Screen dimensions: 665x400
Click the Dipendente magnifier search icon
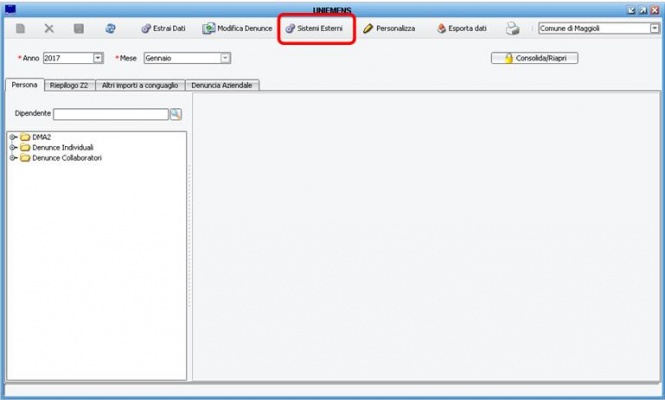pyautogui.click(x=176, y=114)
